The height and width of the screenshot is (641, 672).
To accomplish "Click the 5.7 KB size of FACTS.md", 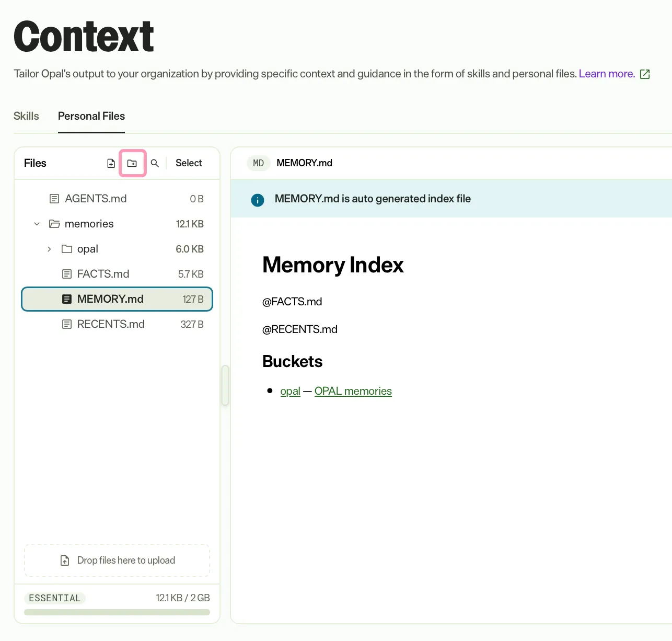I will tap(191, 274).
